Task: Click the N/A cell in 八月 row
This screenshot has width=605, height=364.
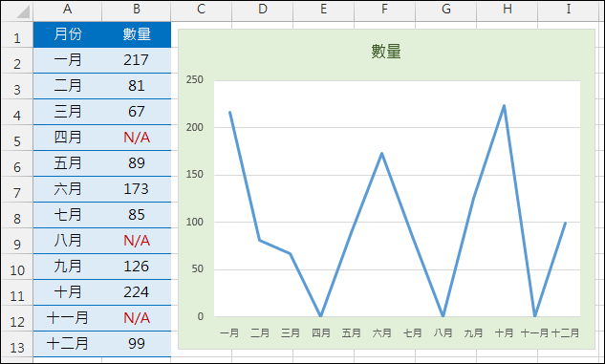Action: (x=137, y=241)
